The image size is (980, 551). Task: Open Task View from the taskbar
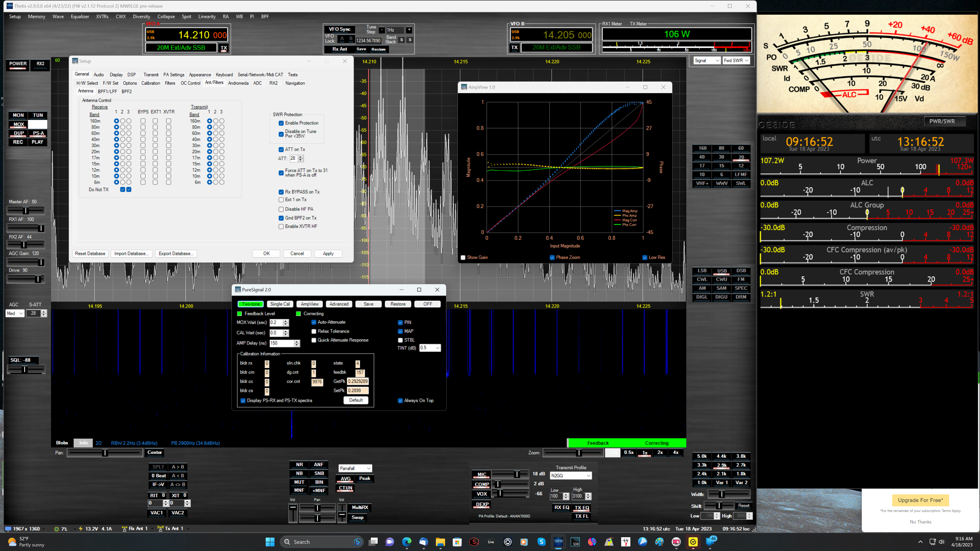click(x=373, y=542)
